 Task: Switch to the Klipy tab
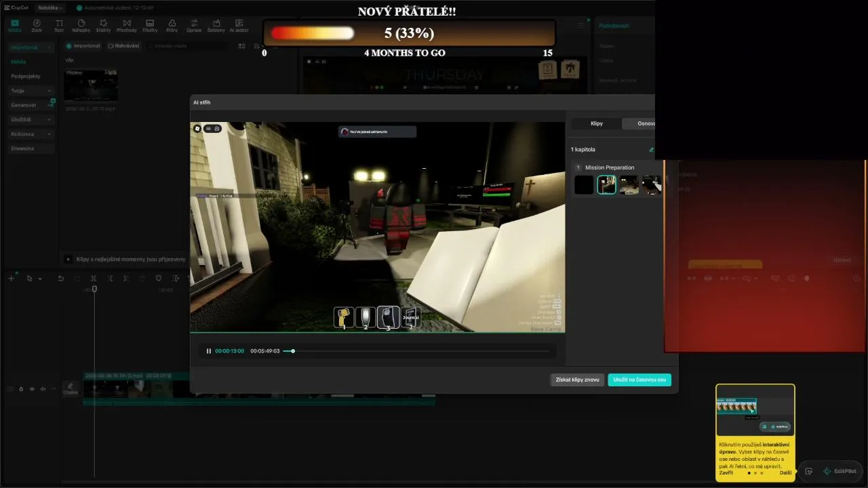(597, 123)
